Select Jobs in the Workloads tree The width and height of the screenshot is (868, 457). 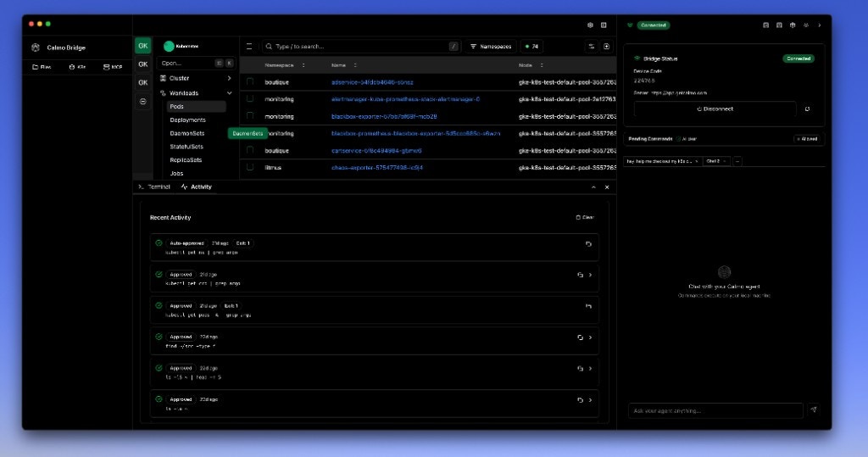176,173
